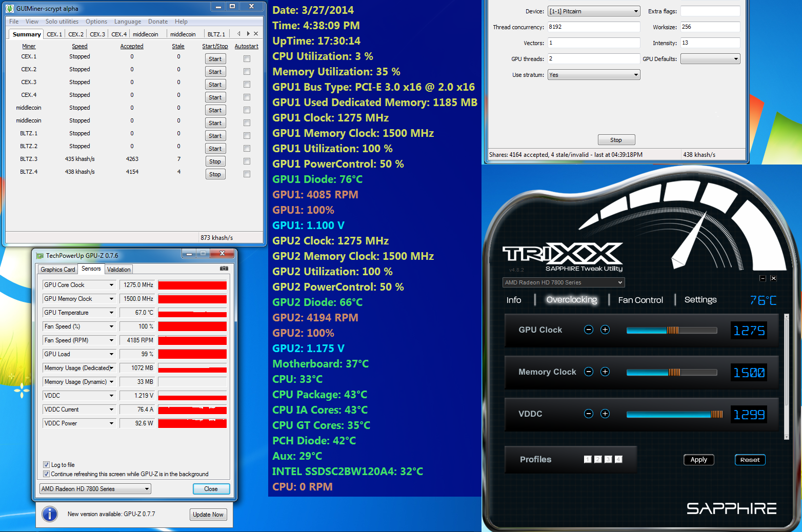Open the Use stratum dropdown
The width and height of the screenshot is (802, 532).
[594, 75]
